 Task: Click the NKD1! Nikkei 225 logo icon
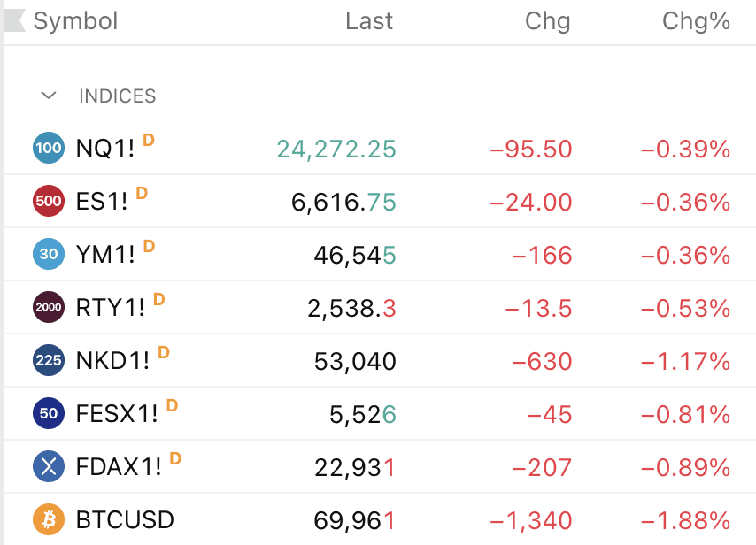tap(49, 361)
